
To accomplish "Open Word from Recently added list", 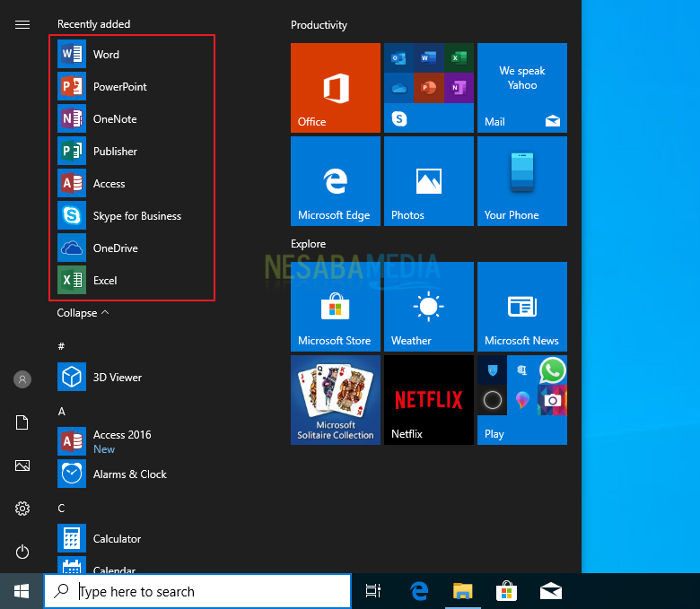I will 132,55.
